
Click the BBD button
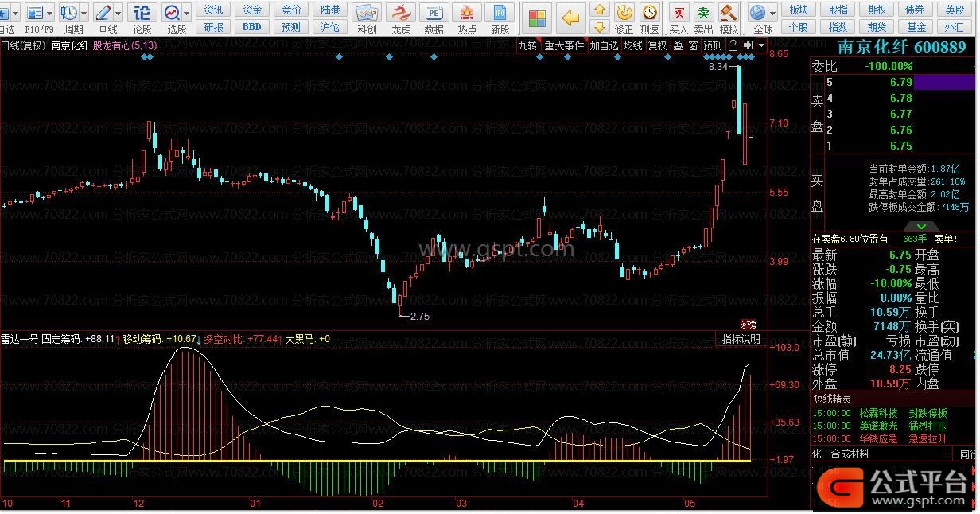pyautogui.click(x=252, y=26)
